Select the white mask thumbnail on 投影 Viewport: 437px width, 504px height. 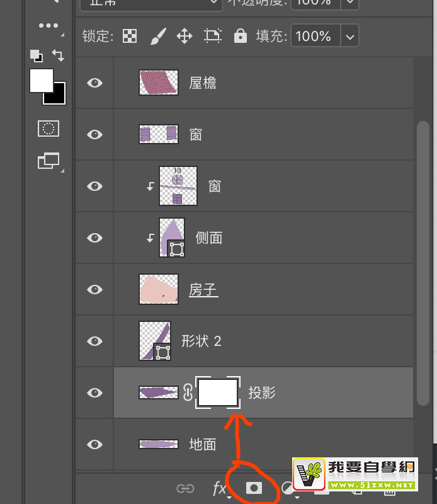point(218,392)
